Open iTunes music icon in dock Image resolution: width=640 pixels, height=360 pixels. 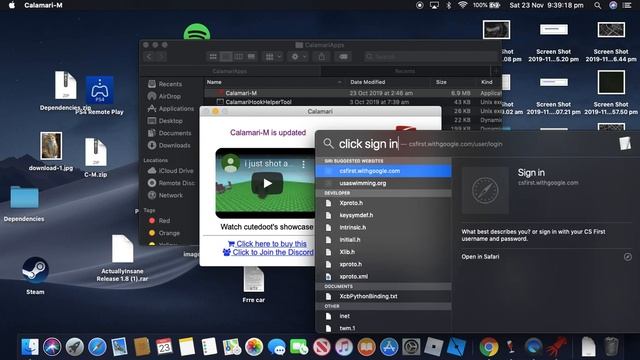coord(344,347)
